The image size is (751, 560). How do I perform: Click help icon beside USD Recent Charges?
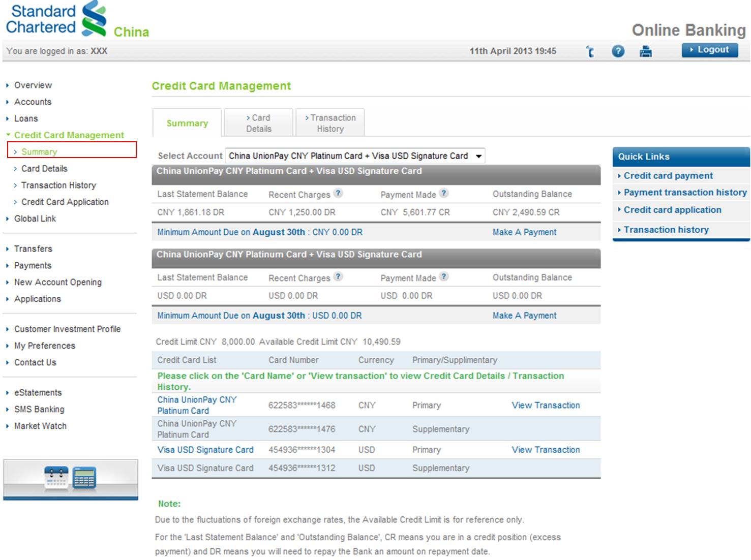pyautogui.click(x=338, y=276)
